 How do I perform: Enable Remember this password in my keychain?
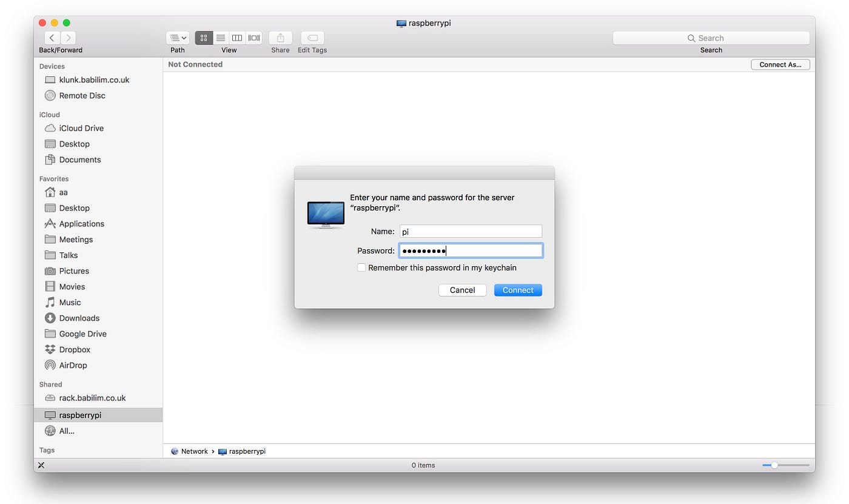pos(361,267)
